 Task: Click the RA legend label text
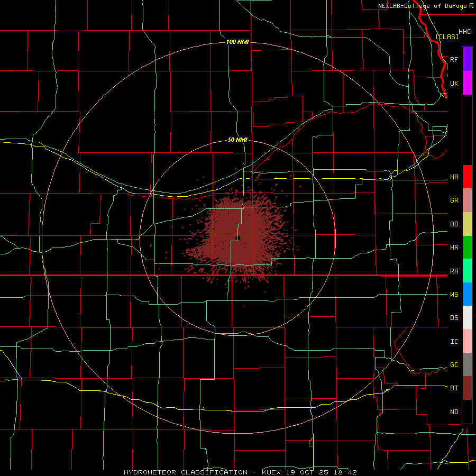[x=454, y=271]
